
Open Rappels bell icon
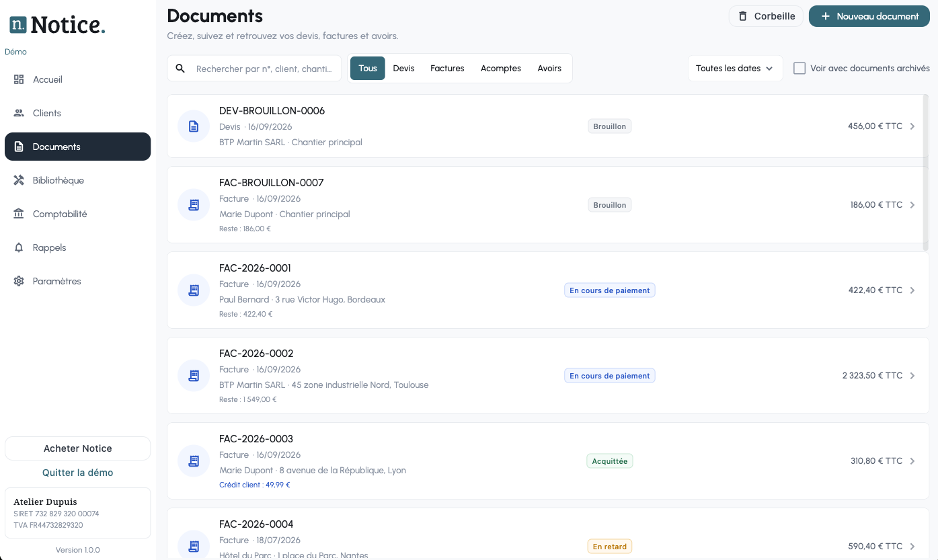pyautogui.click(x=19, y=247)
